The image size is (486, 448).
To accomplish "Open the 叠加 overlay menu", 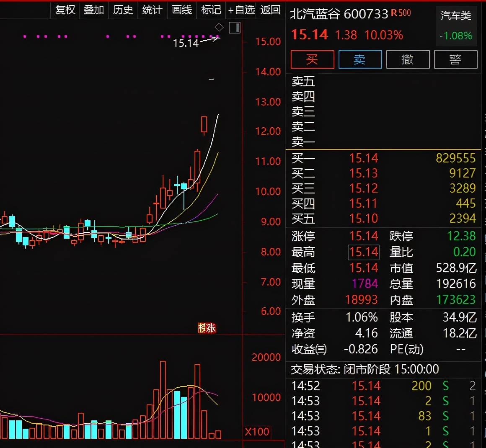I will coord(94,10).
